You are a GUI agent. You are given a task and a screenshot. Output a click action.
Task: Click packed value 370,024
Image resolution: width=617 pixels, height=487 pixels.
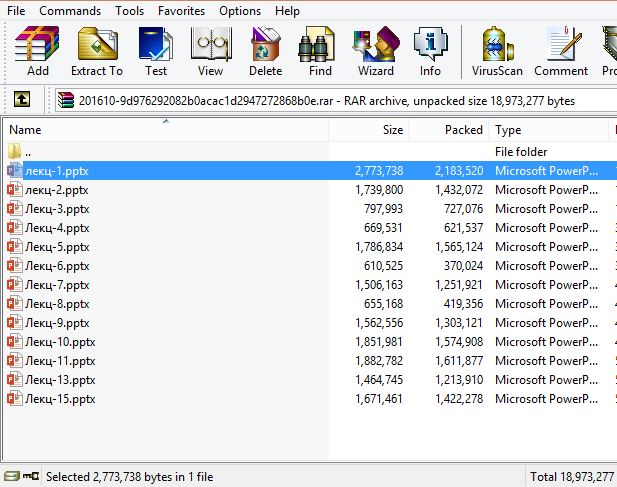coord(463,266)
